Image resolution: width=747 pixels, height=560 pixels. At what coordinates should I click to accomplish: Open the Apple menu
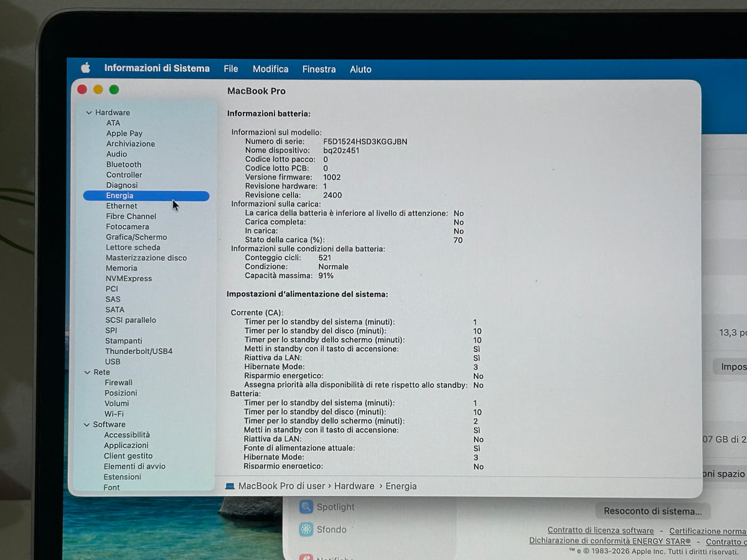coord(85,68)
